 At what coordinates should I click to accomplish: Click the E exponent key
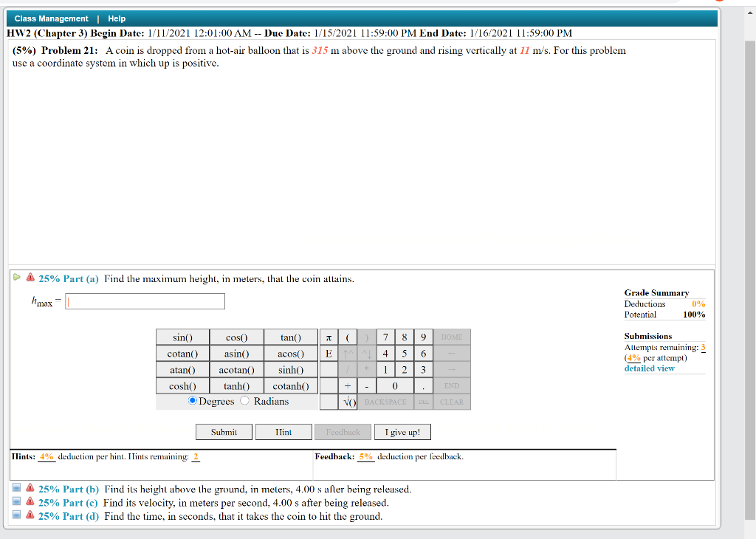pos(328,353)
